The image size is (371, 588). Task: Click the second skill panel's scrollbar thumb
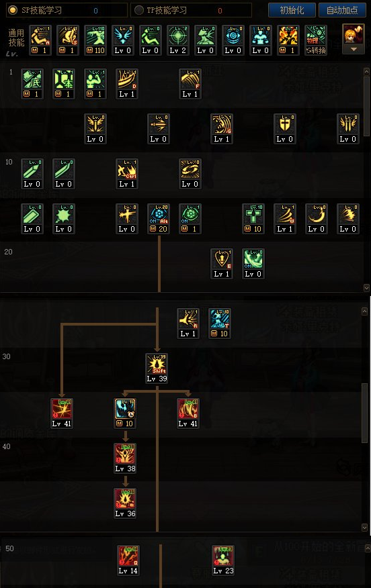(x=364, y=413)
